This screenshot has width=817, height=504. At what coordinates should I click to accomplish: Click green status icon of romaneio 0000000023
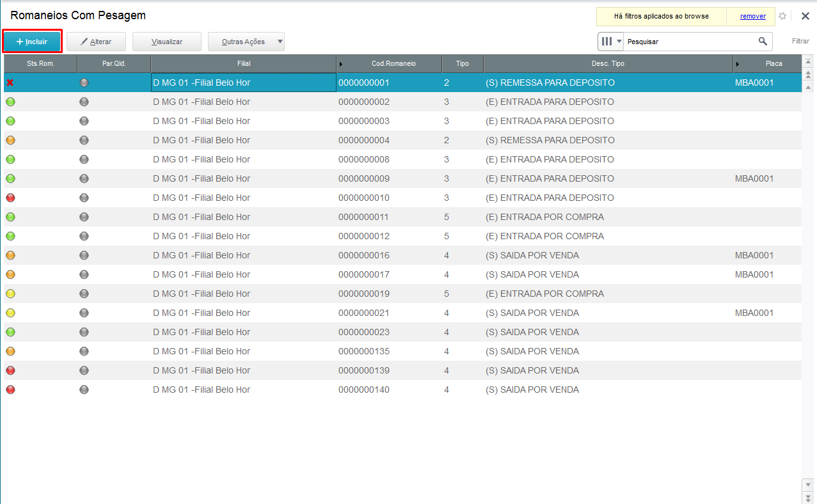coord(10,332)
